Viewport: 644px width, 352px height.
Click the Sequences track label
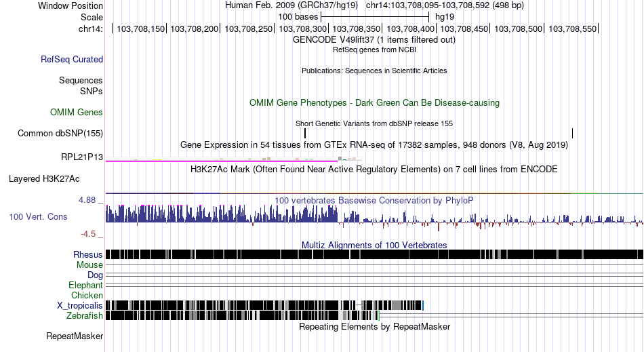tap(81, 80)
